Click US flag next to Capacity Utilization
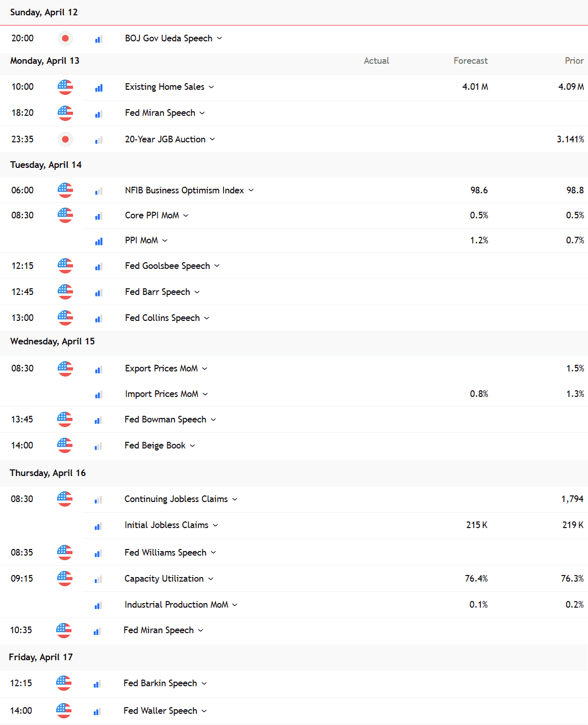588x725 pixels. point(65,579)
